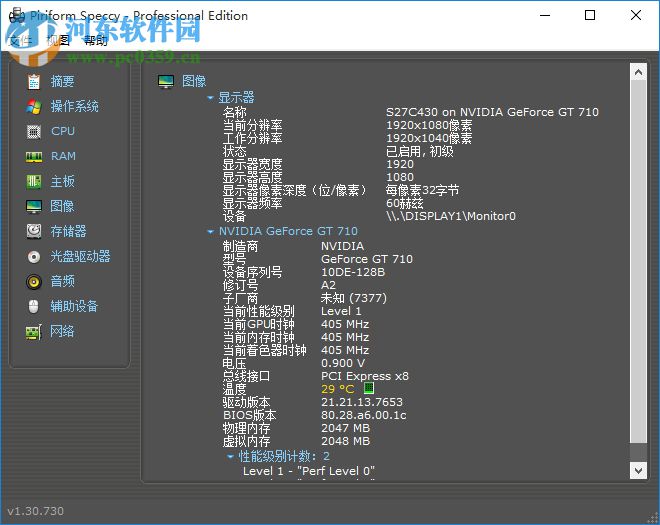Click the Operating System (操作系统) Windows flag icon
Screen dimensions: 660x525
tap(34, 107)
